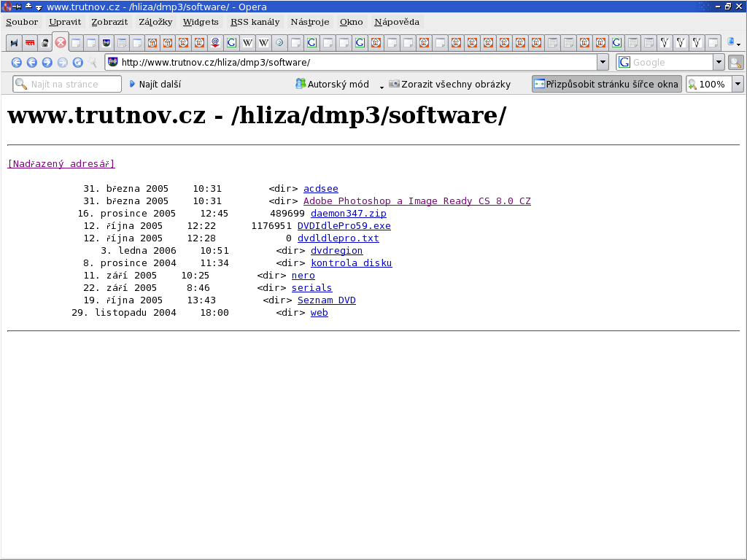Click the Google search field
Screen dimensions: 747x560
pos(672,63)
